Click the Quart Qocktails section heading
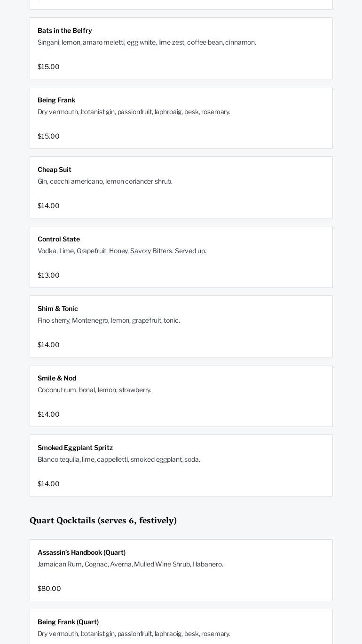The width and height of the screenshot is (362, 644). pos(103,520)
